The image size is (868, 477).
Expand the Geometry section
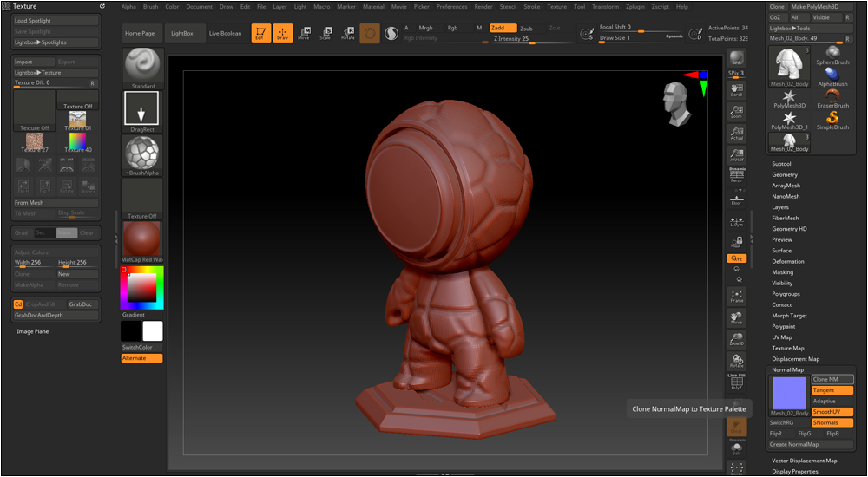(785, 175)
